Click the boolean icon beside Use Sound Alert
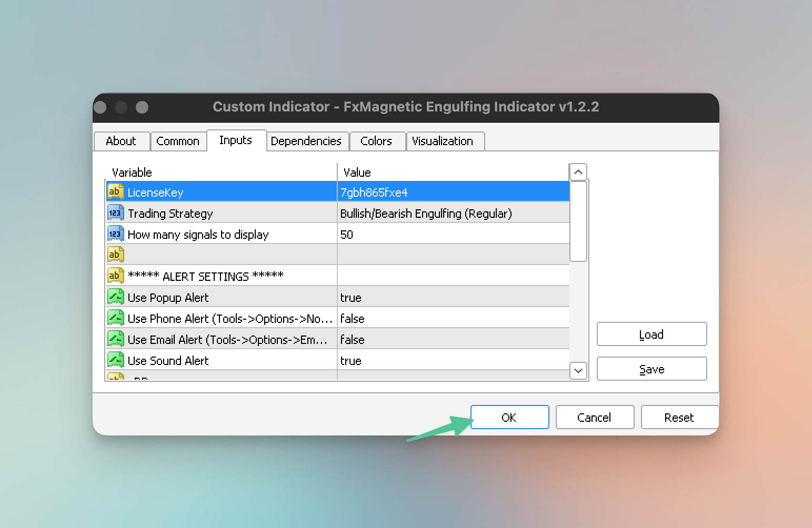 pos(116,360)
